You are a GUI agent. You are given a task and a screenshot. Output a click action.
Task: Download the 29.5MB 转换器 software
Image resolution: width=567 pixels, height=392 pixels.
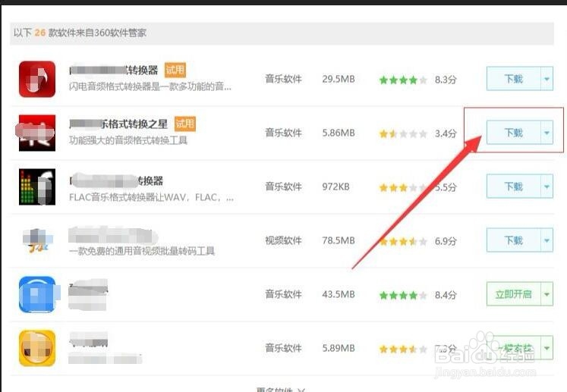tap(513, 79)
